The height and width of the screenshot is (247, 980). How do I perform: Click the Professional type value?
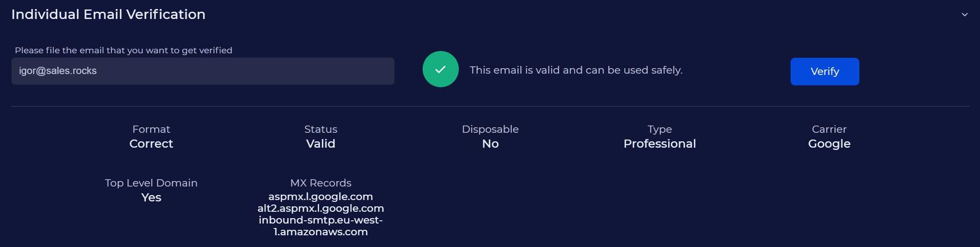coord(660,144)
